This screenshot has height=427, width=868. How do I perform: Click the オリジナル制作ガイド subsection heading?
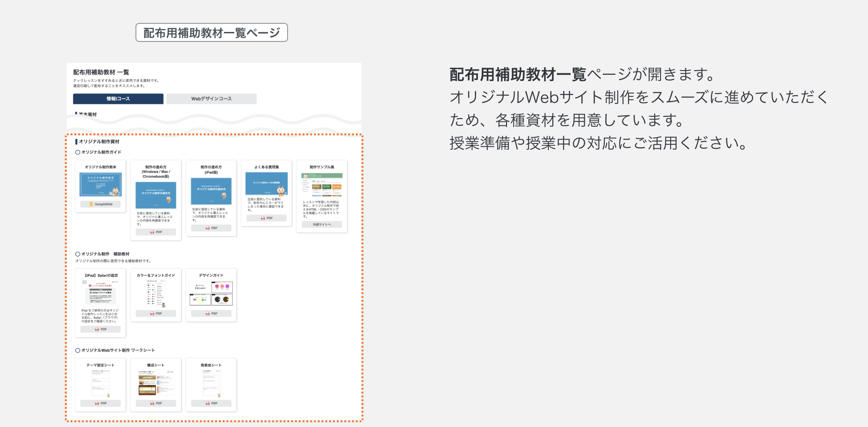pos(101,152)
